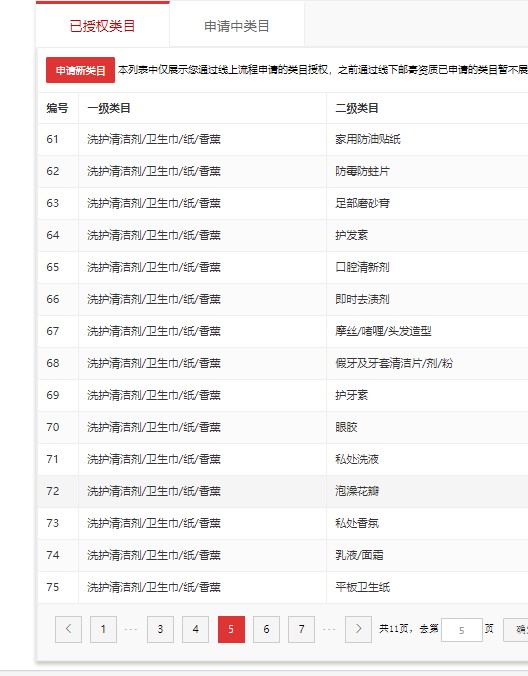Open the 申请中类目 tab
The height and width of the screenshot is (676, 528).
[x=237, y=26]
